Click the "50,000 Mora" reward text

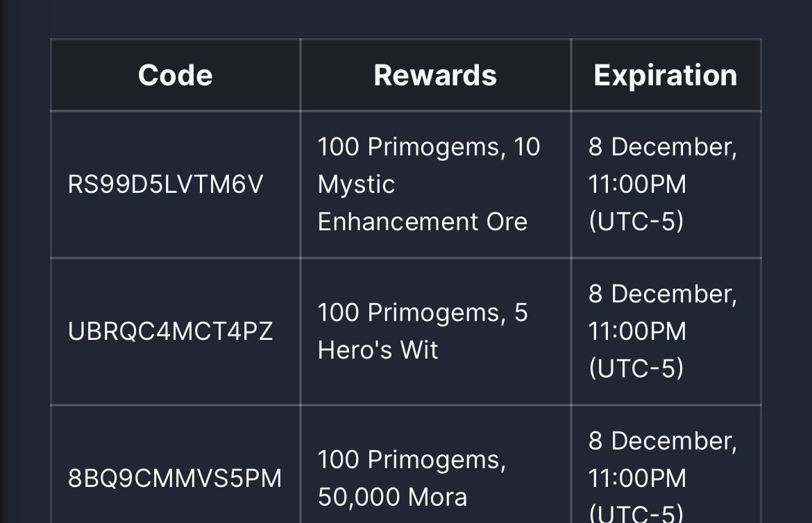pos(392,497)
